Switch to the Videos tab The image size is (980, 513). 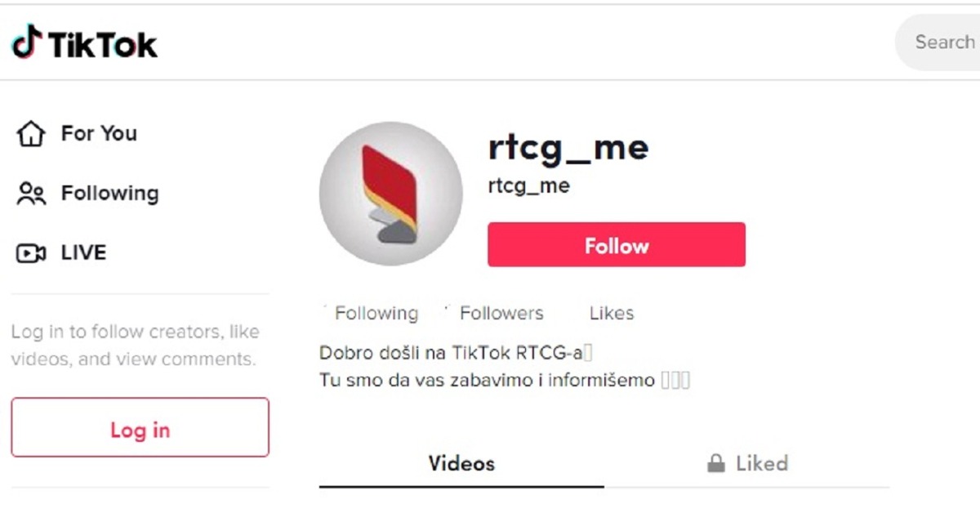point(461,464)
